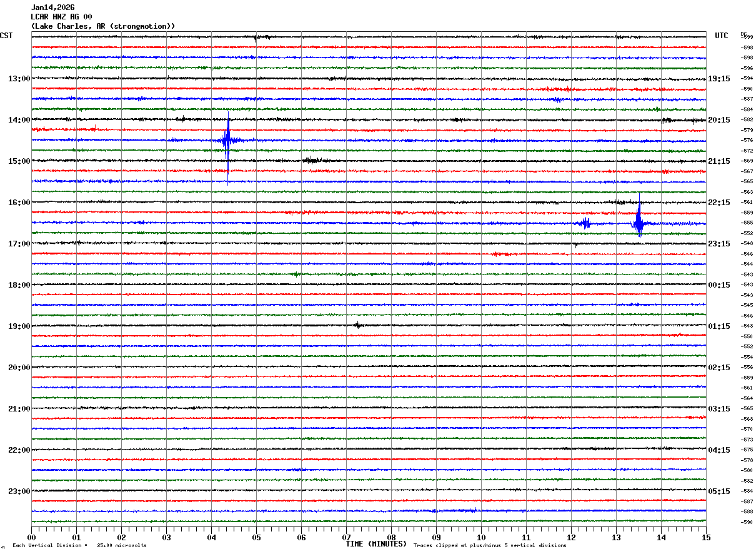Click the smaller blue burst near minute 12
Image resolution: width=756 pixels, height=554 pixels.
point(585,223)
